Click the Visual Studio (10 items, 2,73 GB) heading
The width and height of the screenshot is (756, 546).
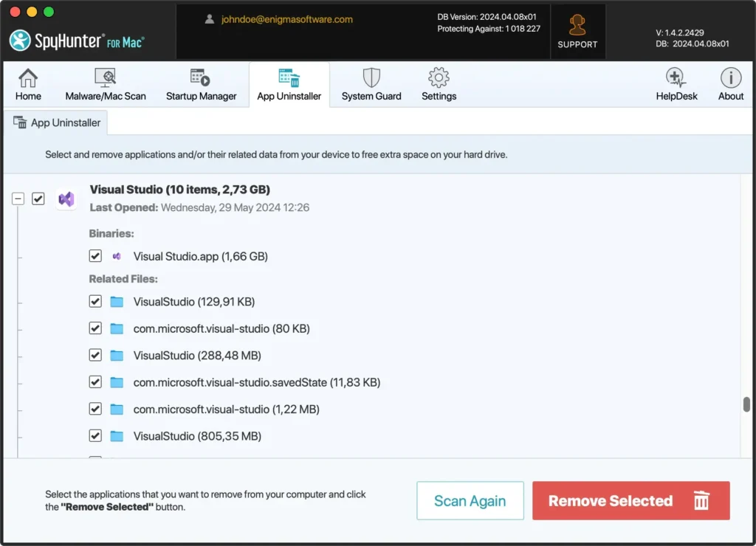(x=180, y=190)
